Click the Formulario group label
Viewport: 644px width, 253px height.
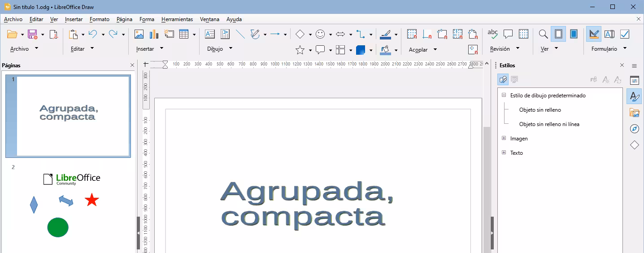click(604, 48)
